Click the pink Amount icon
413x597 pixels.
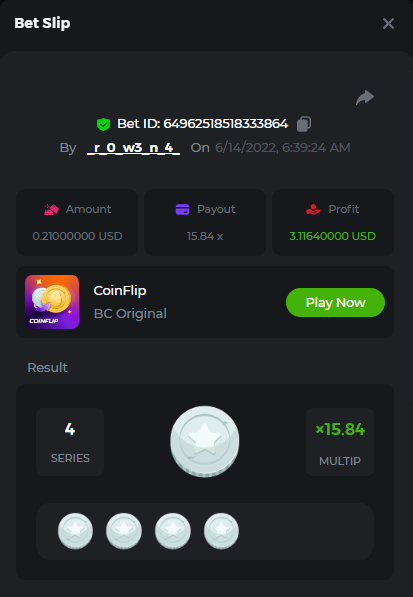pos(51,209)
